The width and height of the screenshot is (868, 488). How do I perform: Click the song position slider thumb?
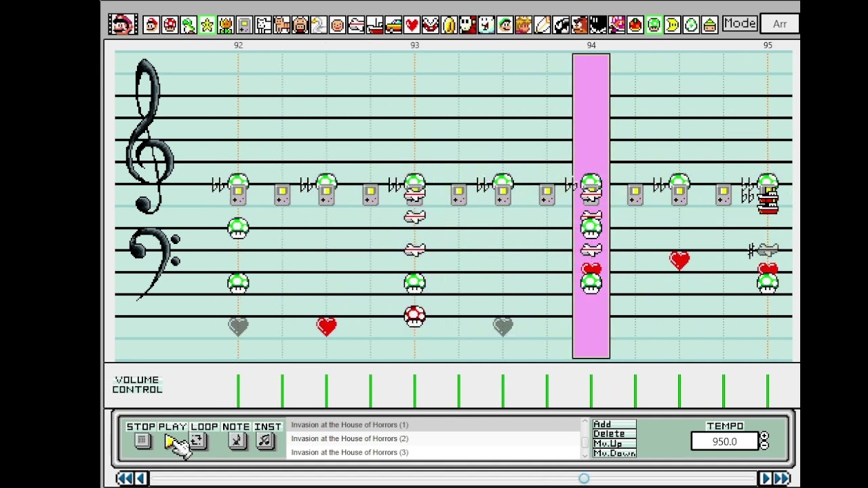tap(584, 479)
